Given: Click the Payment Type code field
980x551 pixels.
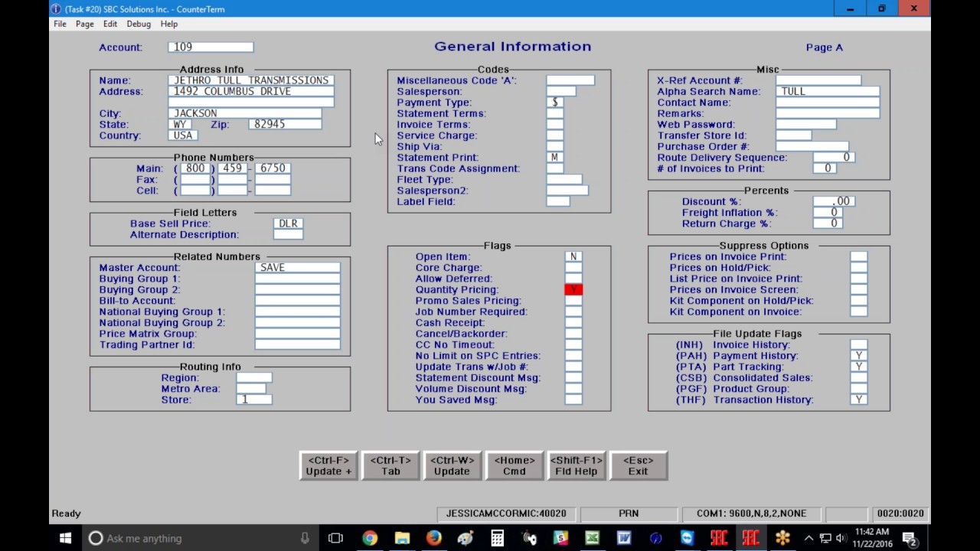Looking at the screenshot, I should (555, 102).
